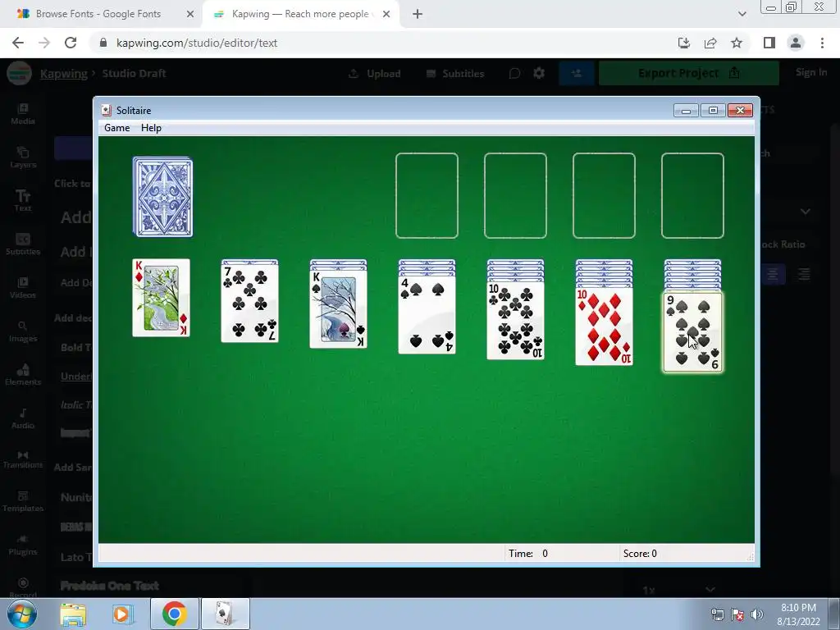Open Images in Kapwing sidebar
Screen dimensions: 840x630
[x=22, y=331]
